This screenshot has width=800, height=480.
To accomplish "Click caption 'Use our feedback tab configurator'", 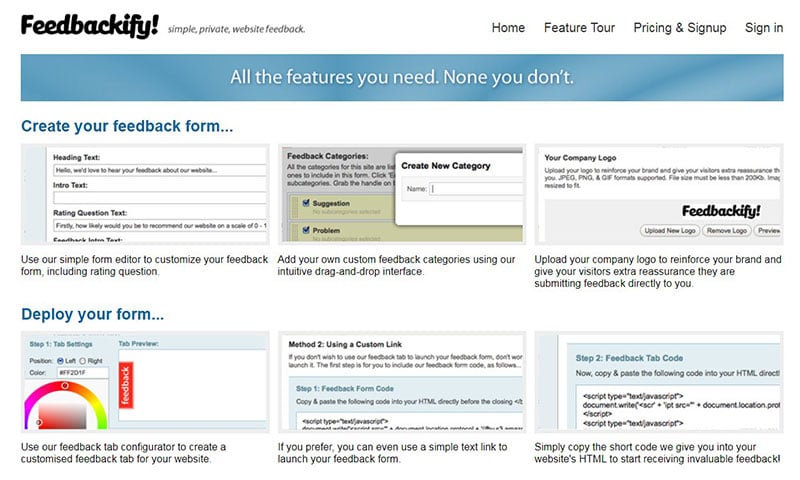I will pyautogui.click(x=123, y=453).
